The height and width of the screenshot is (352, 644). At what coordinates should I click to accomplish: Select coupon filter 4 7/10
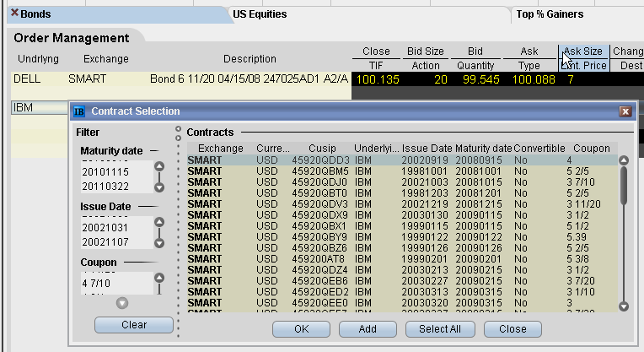pyautogui.click(x=96, y=283)
